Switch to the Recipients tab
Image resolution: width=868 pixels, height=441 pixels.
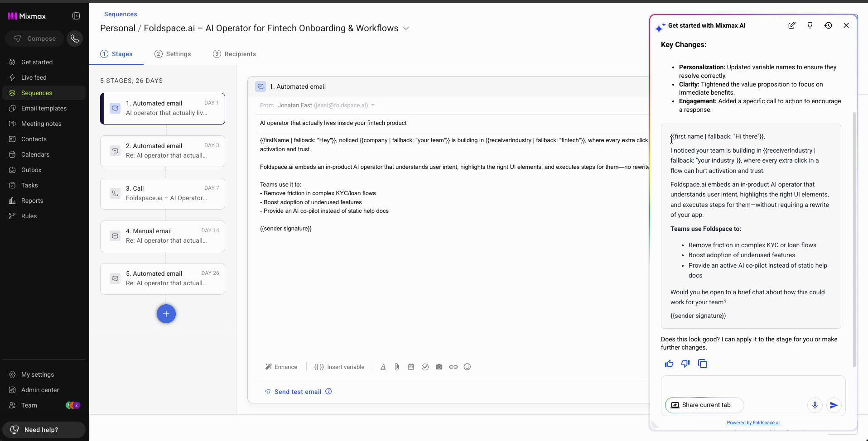click(234, 54)
